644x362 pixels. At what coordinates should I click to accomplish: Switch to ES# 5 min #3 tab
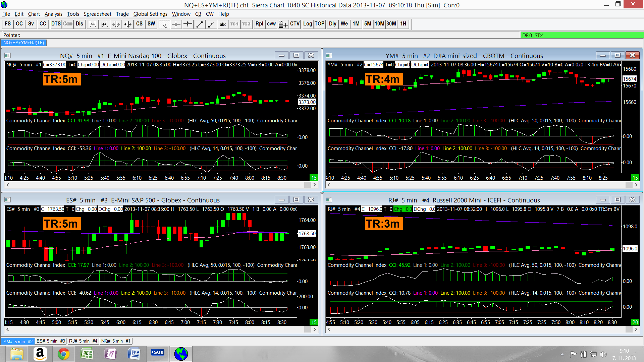tap(51, 341)
